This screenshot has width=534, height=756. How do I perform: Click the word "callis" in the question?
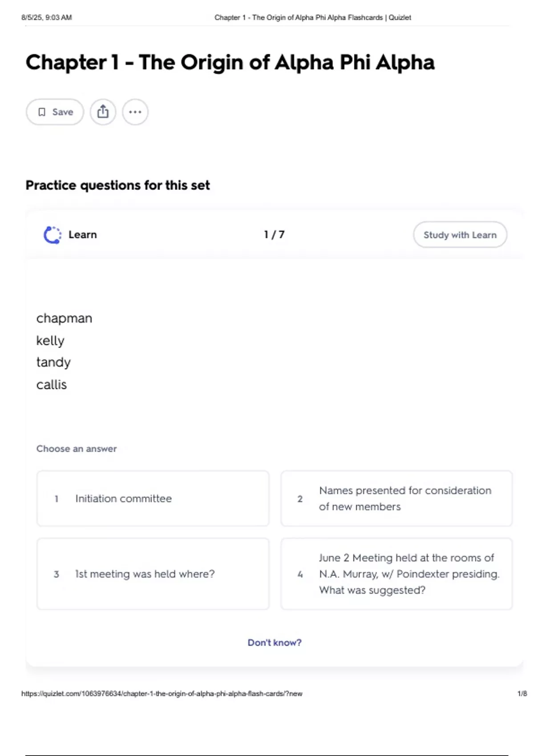(x=52, y=385)
